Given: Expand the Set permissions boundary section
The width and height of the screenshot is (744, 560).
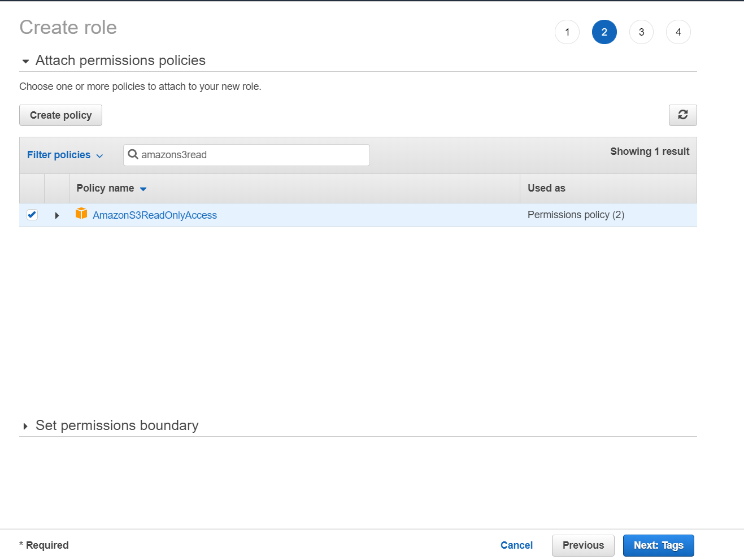Looking at the screenshot, I should tap(25, 426).
